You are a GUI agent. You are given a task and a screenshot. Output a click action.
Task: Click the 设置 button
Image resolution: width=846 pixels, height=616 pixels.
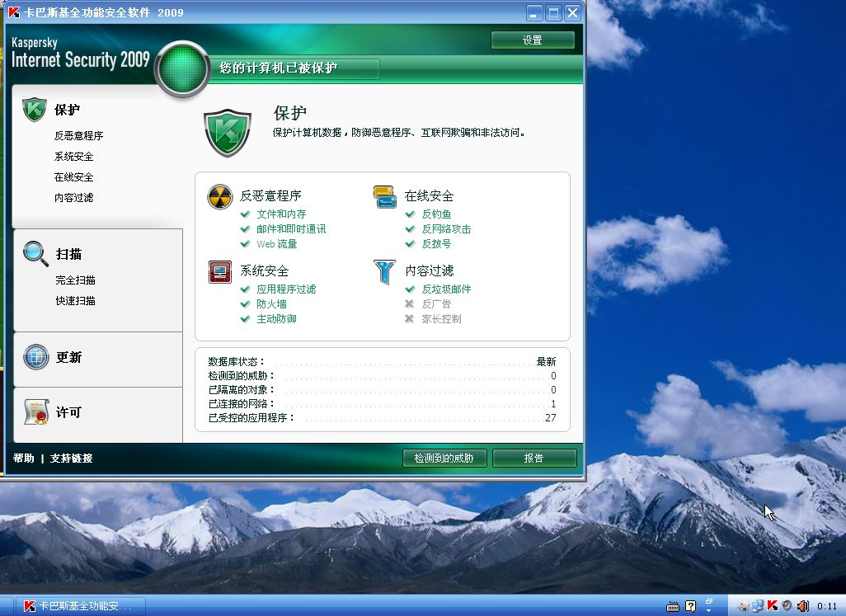coord(533,40)
